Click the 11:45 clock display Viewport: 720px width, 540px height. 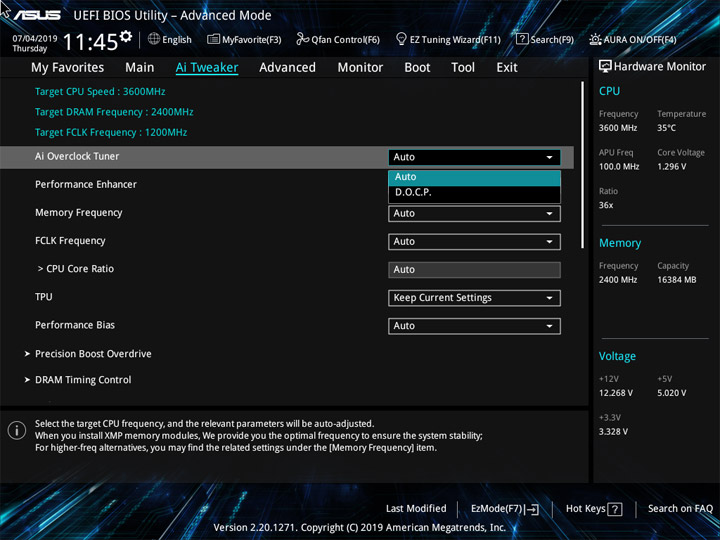coord(90,42)
